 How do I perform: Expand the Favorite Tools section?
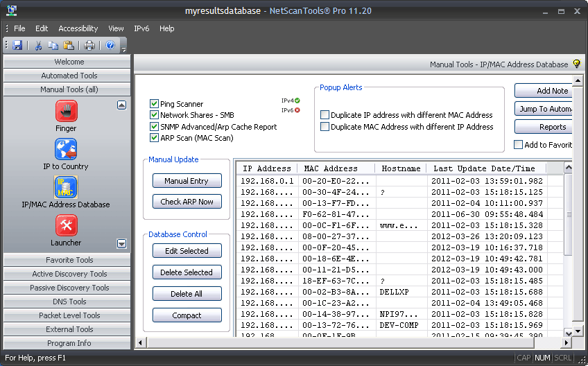coord(67,260)
